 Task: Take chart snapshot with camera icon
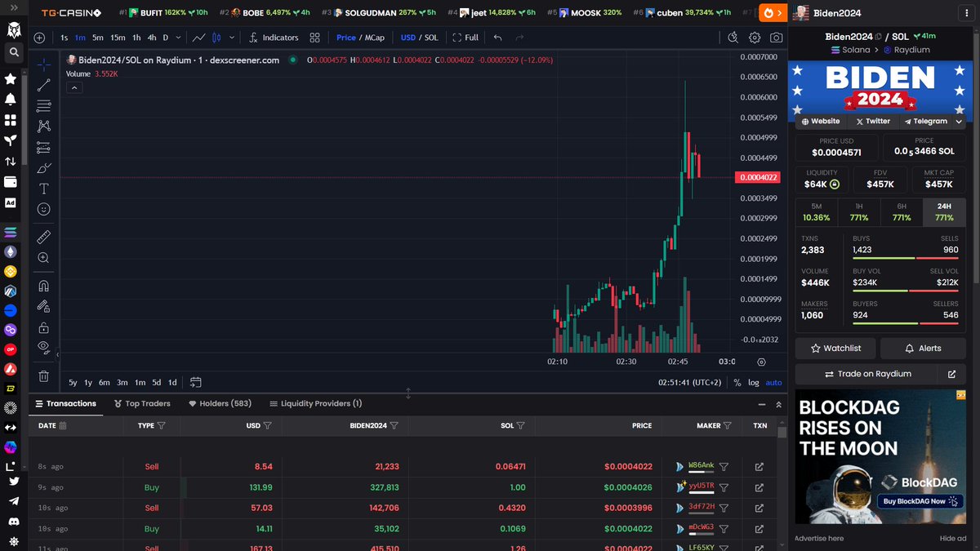coord(777,38)
